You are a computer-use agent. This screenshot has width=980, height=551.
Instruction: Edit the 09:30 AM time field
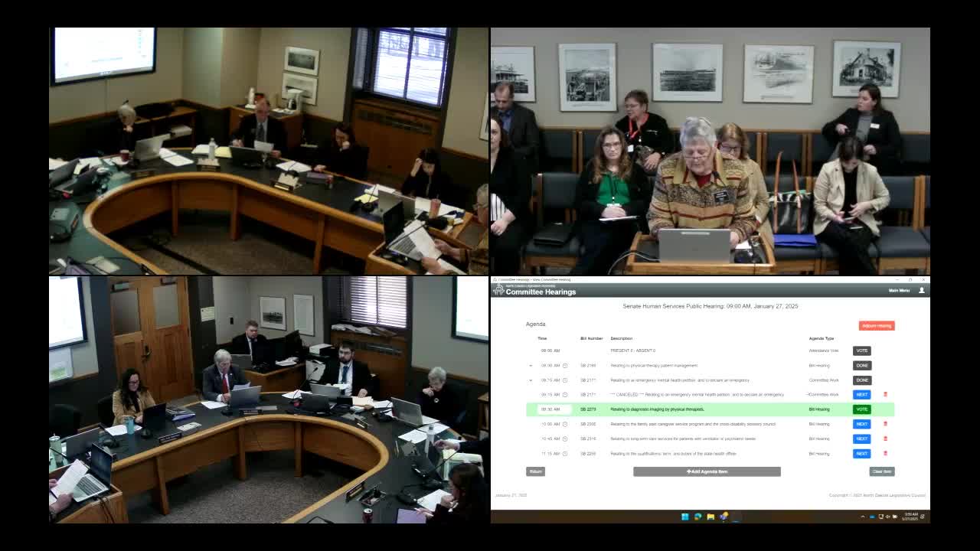coord(554,409)
